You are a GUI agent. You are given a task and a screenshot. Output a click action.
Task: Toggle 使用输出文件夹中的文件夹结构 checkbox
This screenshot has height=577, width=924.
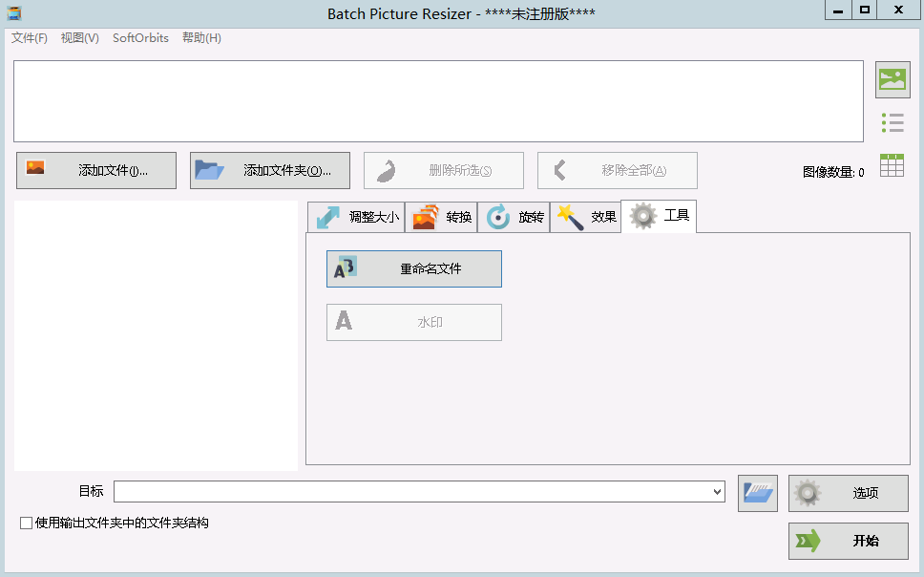(26, 524)
